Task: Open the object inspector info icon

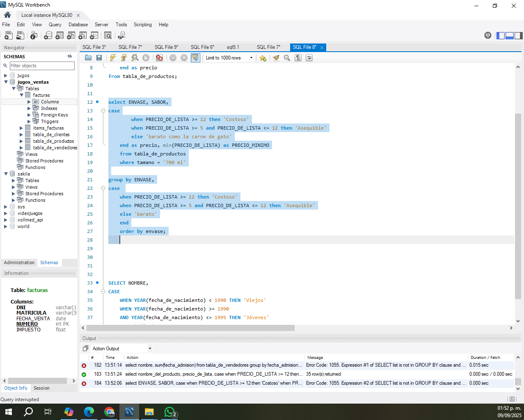Action: [34, 36]
